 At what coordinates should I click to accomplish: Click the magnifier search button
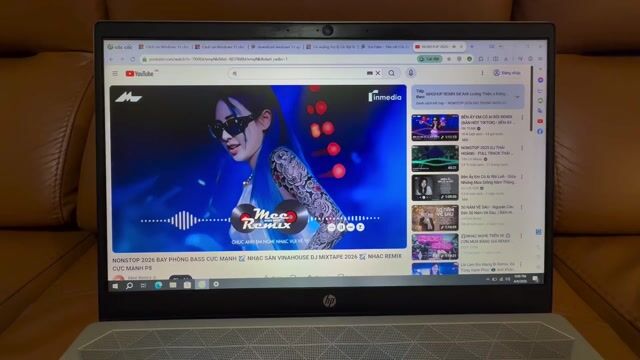tap(391, 73)
